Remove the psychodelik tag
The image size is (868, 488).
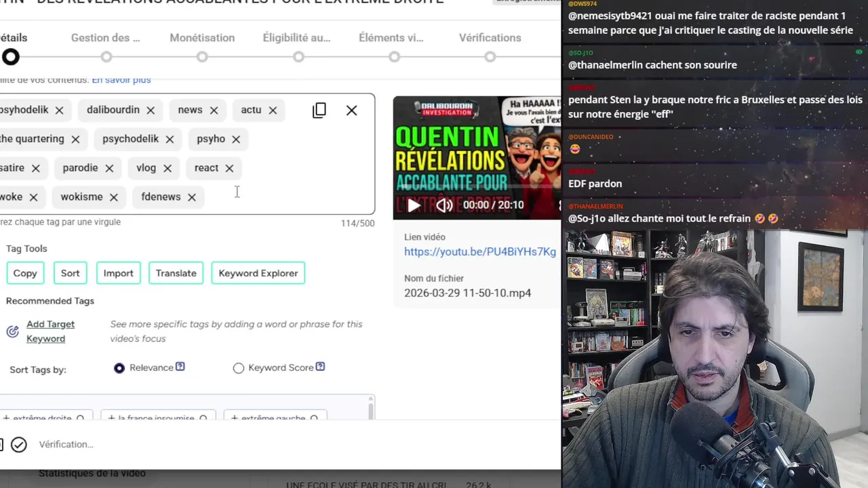pos(170,140)
